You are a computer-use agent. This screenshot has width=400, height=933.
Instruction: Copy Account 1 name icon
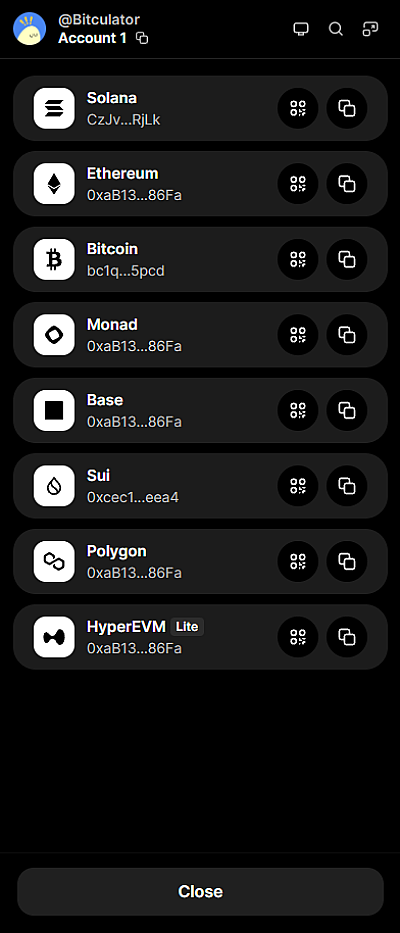[x=142, y=39]
